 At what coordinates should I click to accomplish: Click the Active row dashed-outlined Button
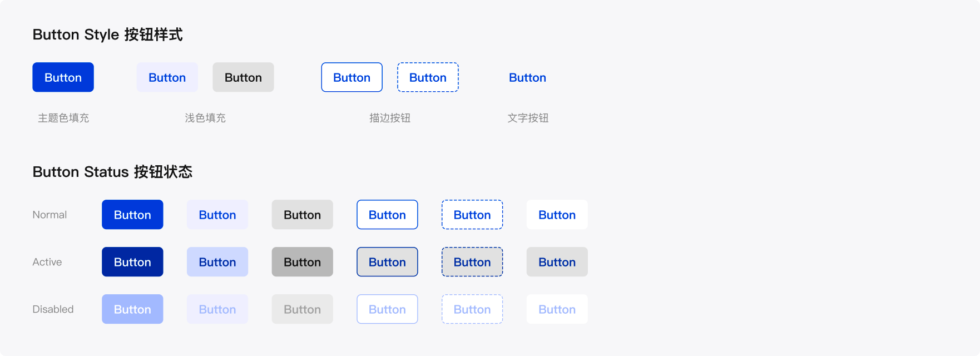(472, 262)
